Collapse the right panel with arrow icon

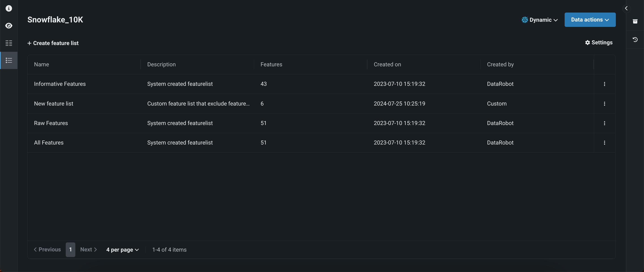(x=626, y=9)
